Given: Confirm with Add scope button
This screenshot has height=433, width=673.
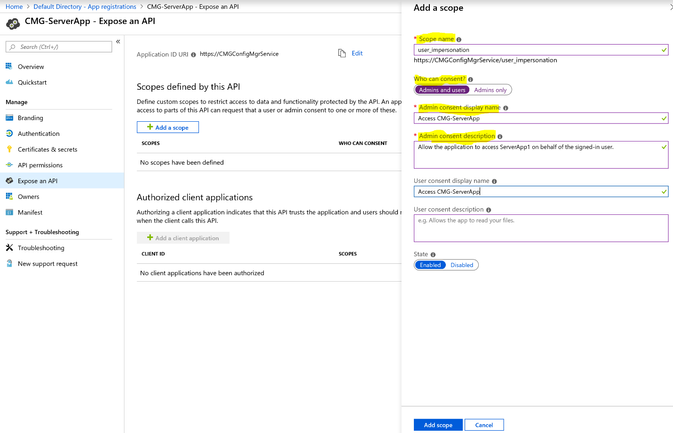Looking at the screenshot, I should pos(438,425).
